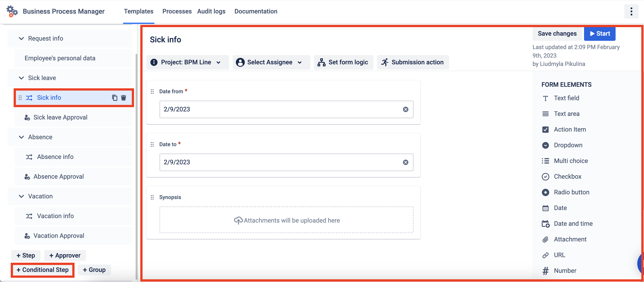
Task: Add an Attachment form element
Action: (x=570, y=239)
